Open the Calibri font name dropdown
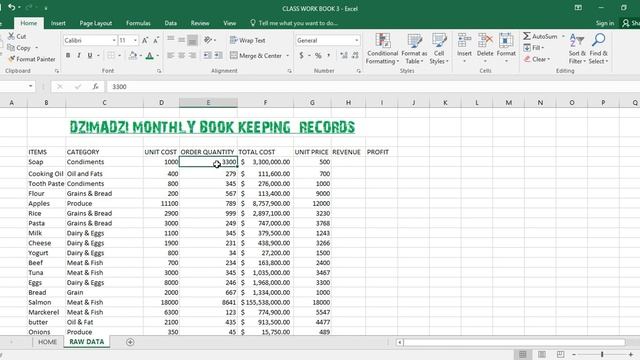This screenshot has width=640, height=360. (x=114, y=40)
